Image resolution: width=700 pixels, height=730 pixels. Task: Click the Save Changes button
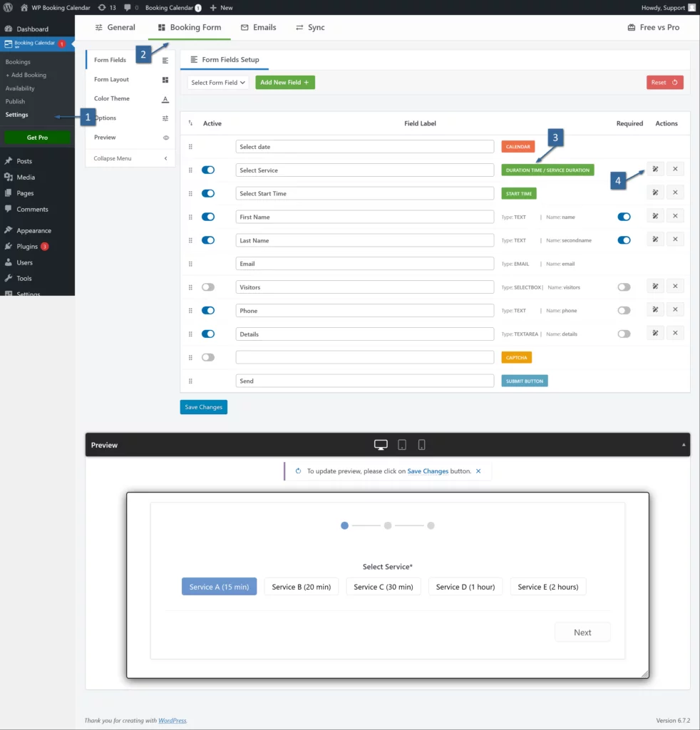[203, 407]
